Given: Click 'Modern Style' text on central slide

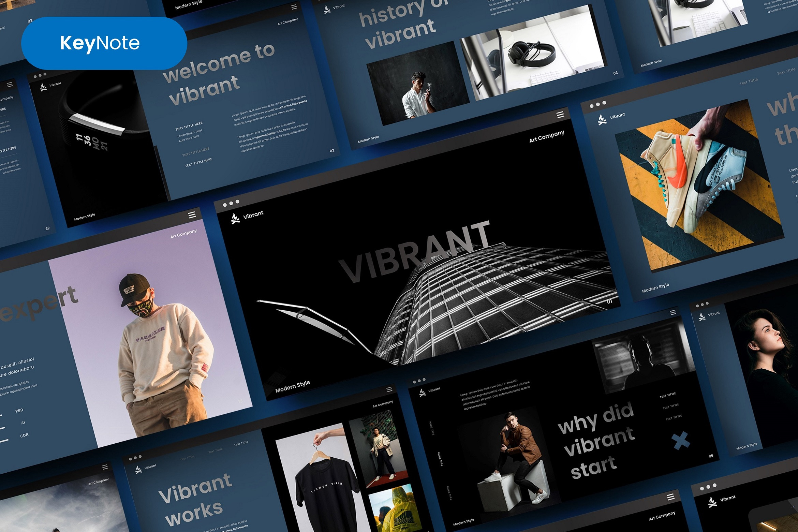Looking at the screenshot, I should click(x=293, y=386).
